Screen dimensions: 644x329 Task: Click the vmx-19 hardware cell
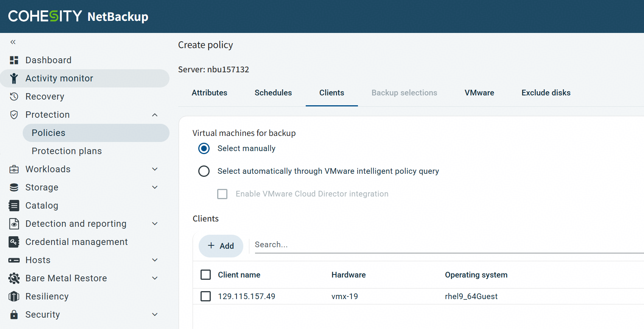(345, 296)
